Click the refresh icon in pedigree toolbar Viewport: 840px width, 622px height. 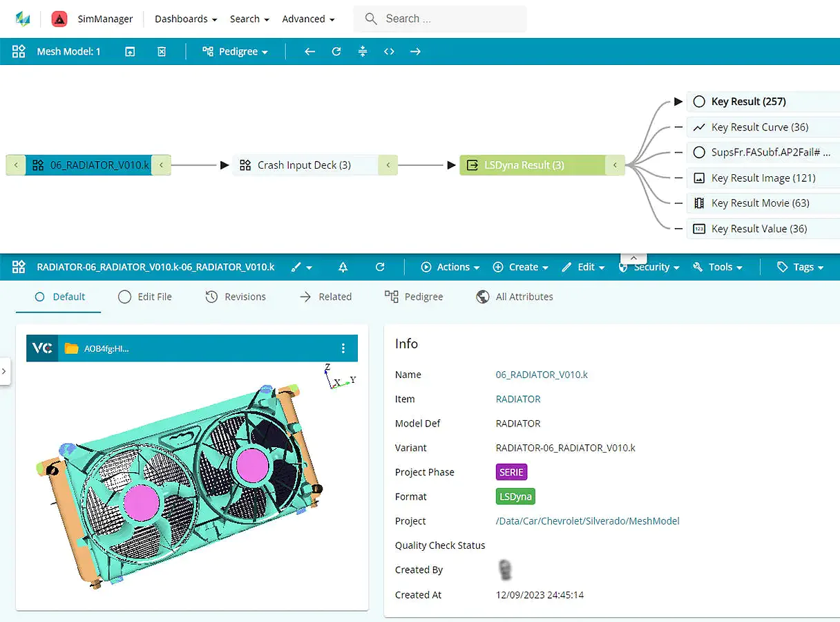pos(336,52)
